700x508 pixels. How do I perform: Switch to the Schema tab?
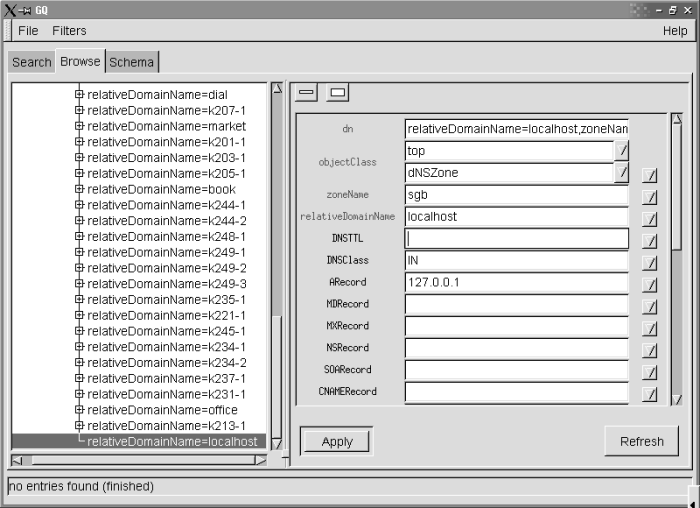[x=132, y=62]
